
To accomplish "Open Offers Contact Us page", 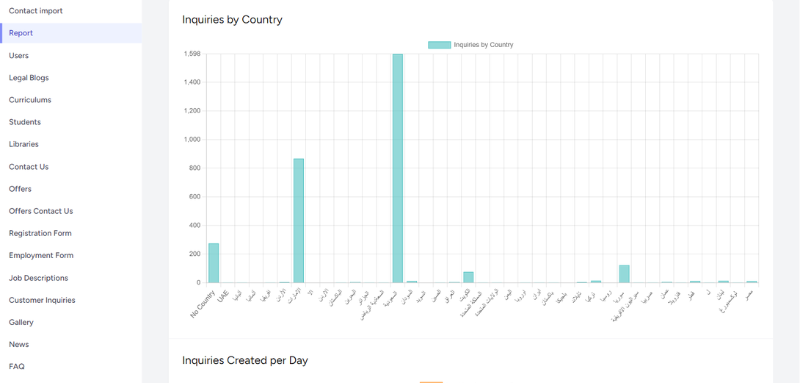I will pos(41,211).
